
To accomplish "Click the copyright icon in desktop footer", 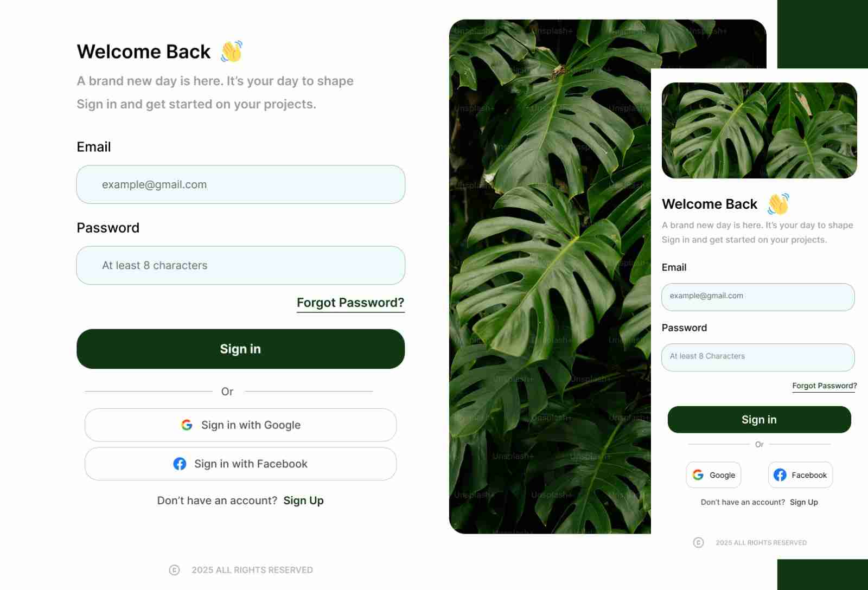I will tap(174, 570).
